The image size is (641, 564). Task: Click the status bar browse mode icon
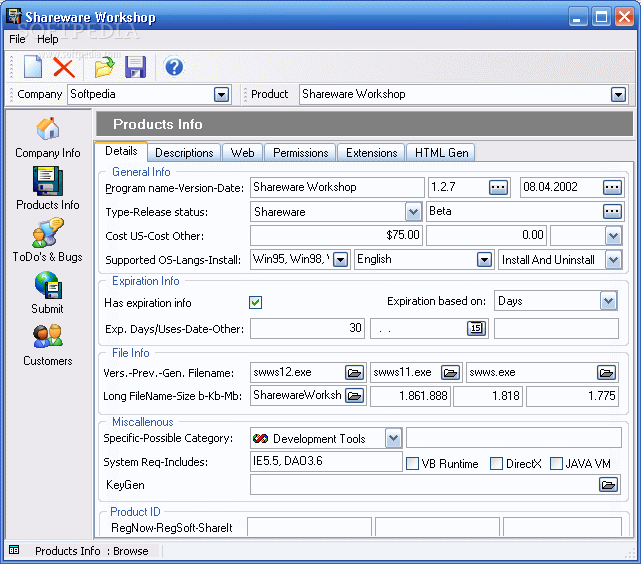(14, 550)
